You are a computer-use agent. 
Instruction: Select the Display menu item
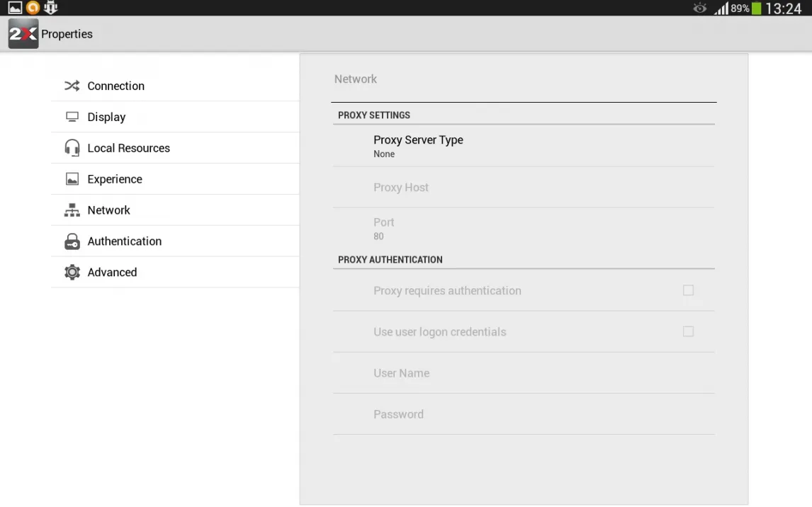[x=175, y=117]
